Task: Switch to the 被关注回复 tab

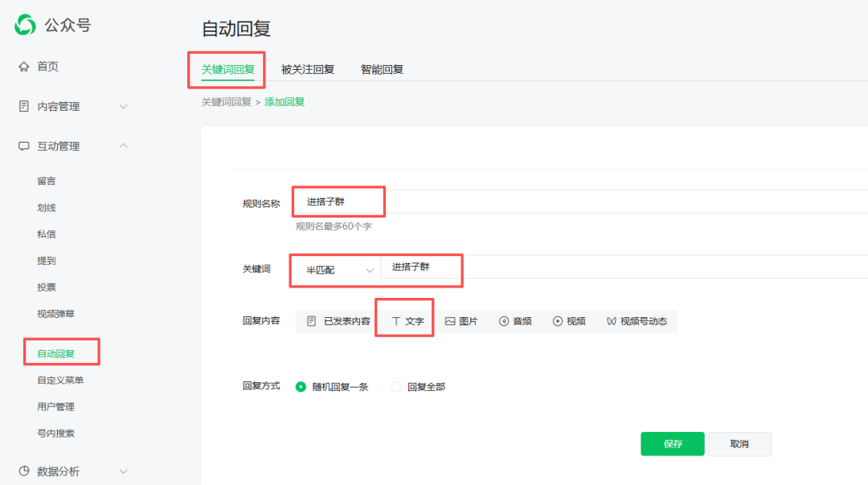Action: (x=309, y=71)
